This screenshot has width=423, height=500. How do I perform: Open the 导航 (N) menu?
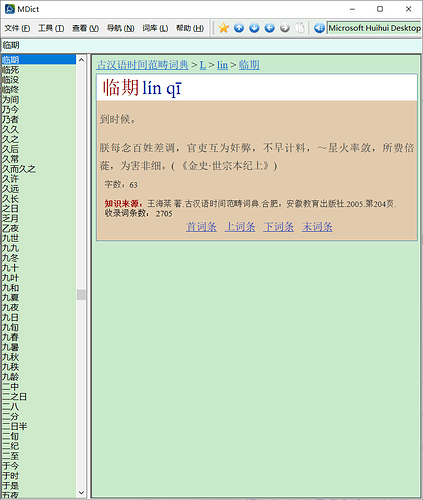pos(120,28)
